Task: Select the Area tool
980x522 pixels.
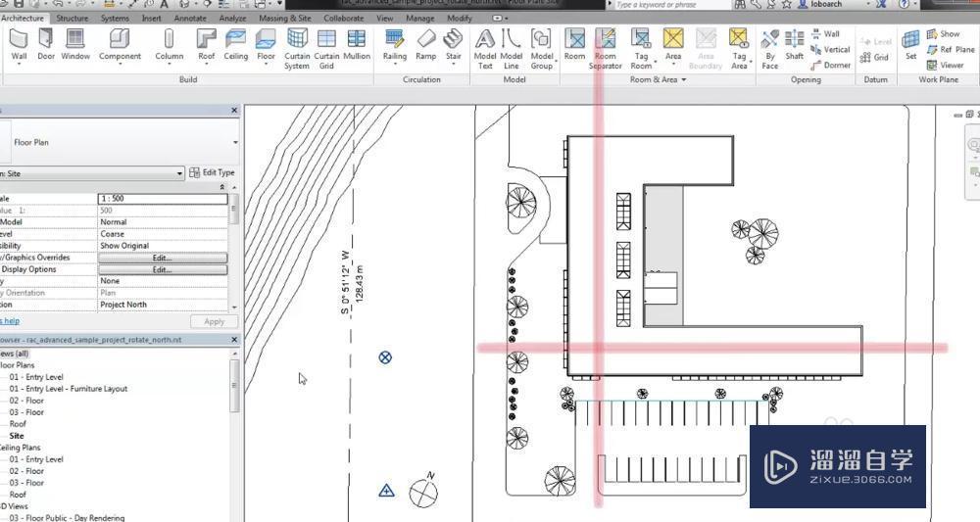Action: (673, 46)
